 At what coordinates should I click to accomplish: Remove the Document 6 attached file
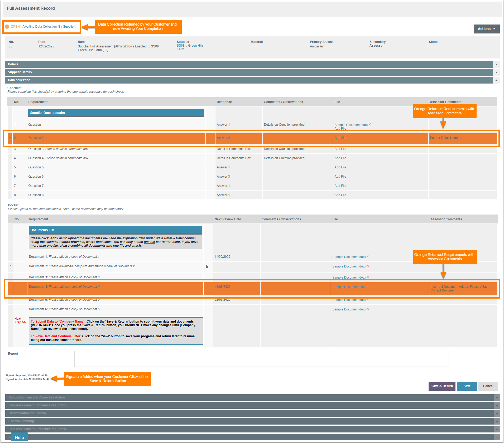coord(368,309)
